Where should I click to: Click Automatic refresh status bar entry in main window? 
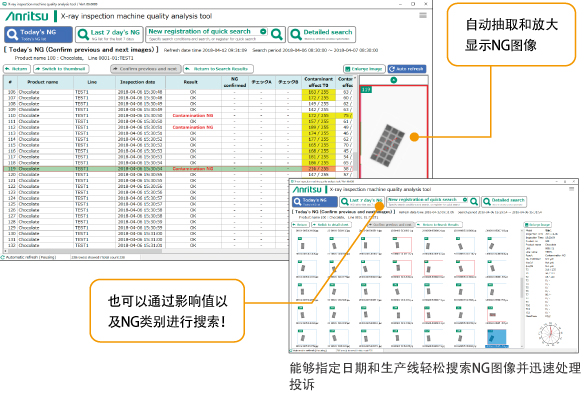29,257
